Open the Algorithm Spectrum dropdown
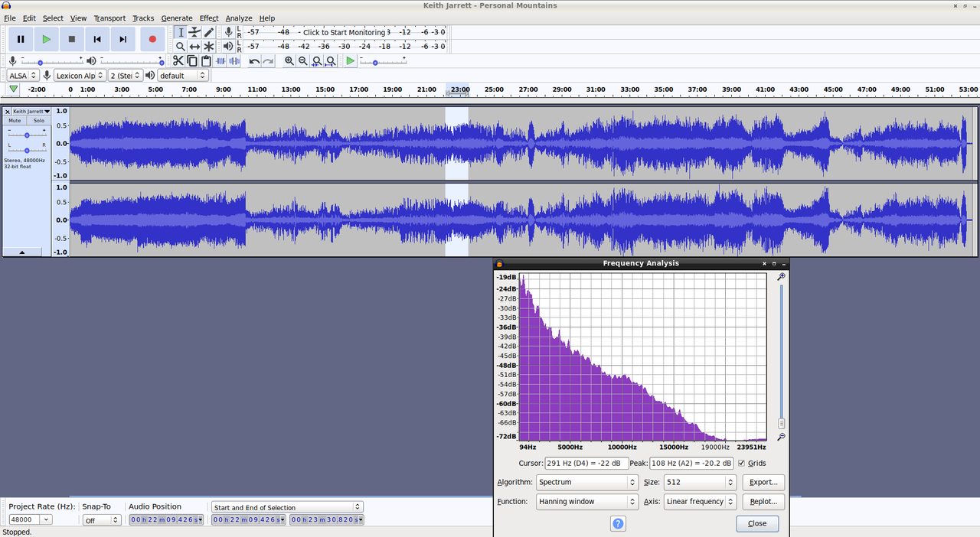Viewport: 980px width, 537px height. 587,483
